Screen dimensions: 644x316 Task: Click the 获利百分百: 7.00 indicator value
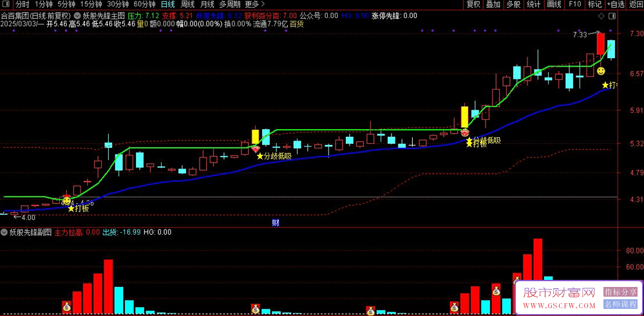pyautogui.click(x=271, y=16)
